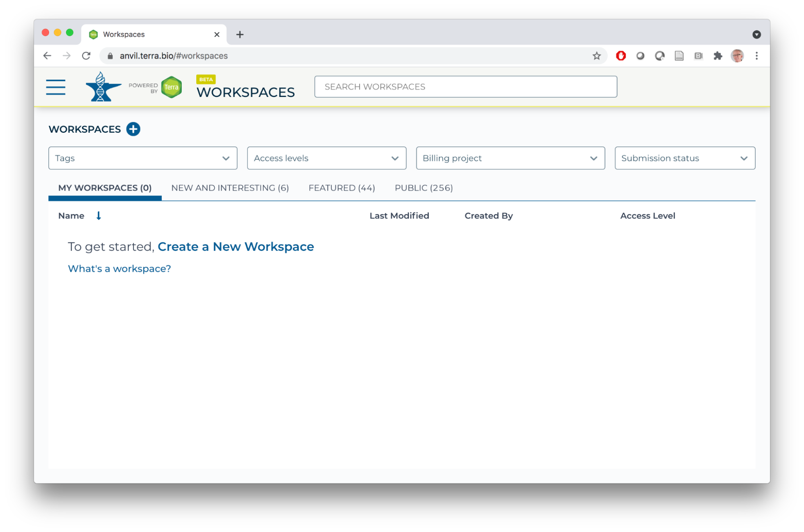Click the browser refresh icon
This screenshot has height=532, width=804.
tap(86, 56)
